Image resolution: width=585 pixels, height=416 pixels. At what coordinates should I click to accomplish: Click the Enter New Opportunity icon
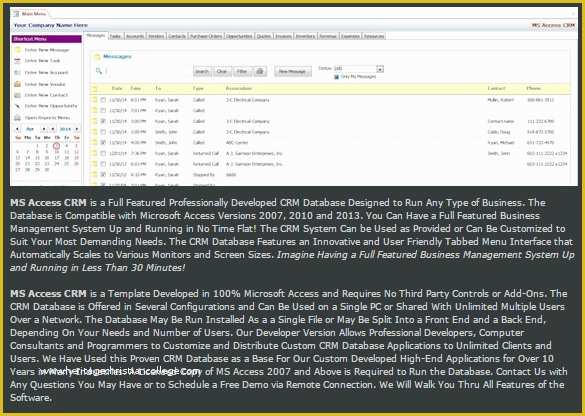pos(18,106)
